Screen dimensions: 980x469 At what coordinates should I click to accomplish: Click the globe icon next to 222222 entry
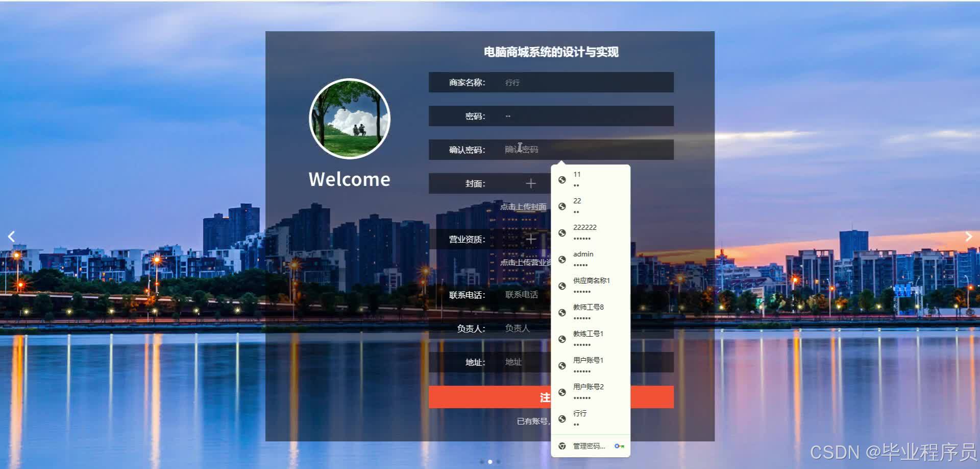point(562,232)
